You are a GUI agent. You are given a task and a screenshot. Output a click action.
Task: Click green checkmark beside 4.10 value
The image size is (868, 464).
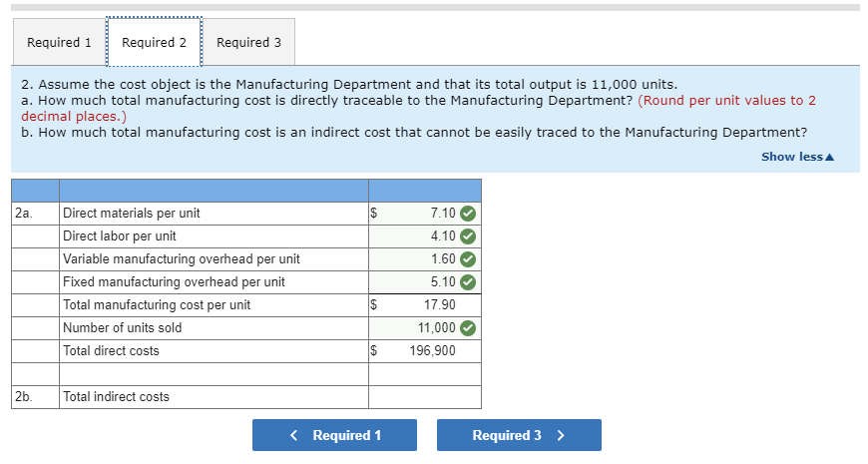tap(468, 236)
